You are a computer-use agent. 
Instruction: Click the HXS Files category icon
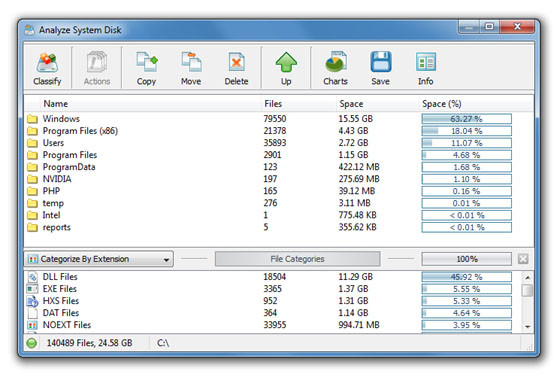pyautogui.click(x=32, y=301)
